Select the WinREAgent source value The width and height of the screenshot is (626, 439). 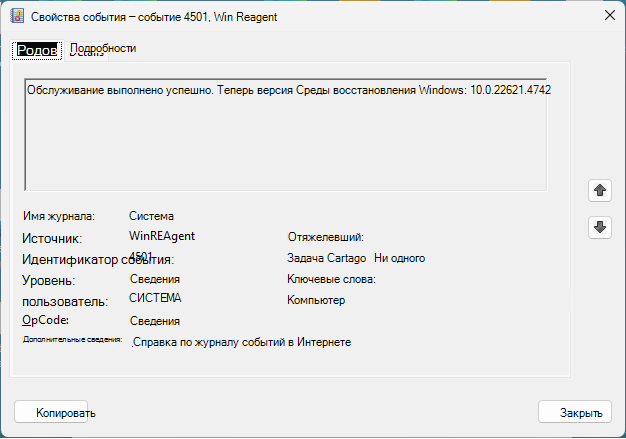pos(162,236)
